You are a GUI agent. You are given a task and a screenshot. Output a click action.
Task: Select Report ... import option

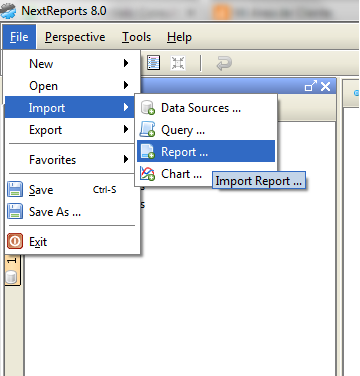206,151
